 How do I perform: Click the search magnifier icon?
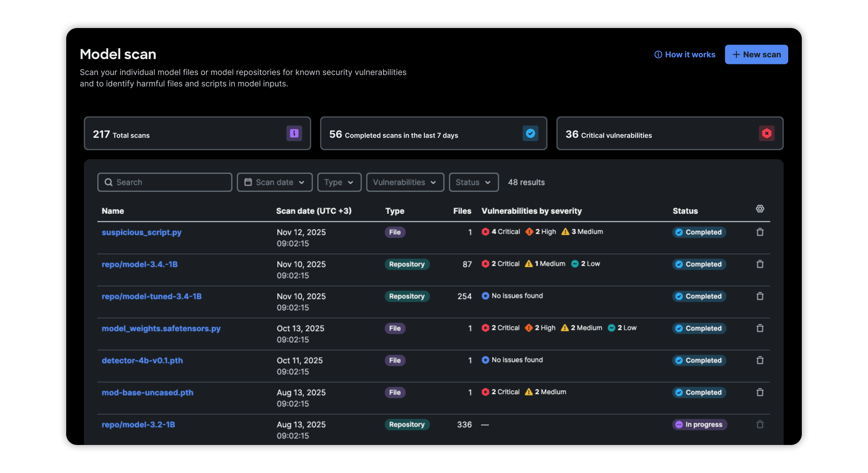point(108,182)
